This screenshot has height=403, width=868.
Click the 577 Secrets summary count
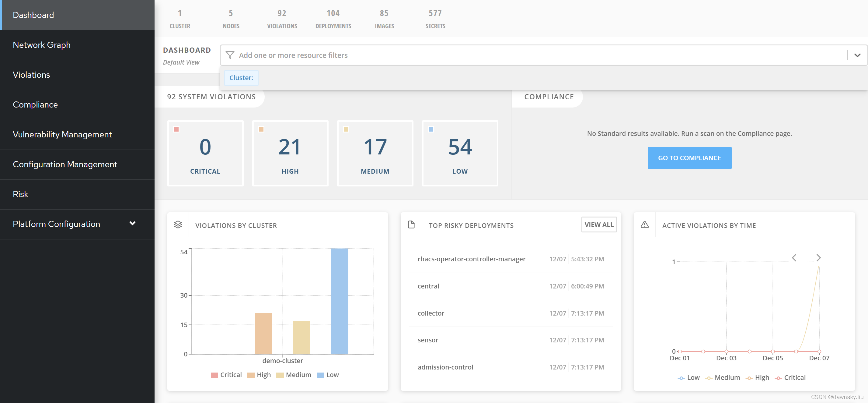tap(435, 19)
